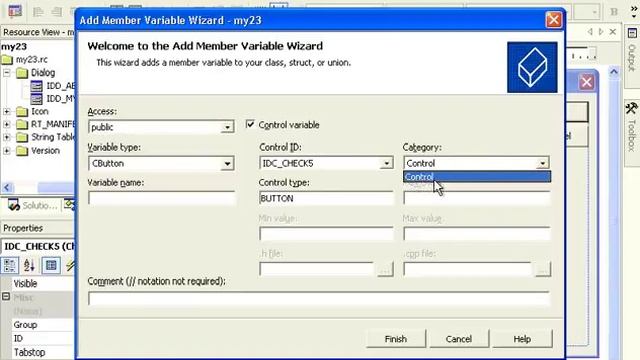Click the align rights toolbar icon
Image resolution: width=640 pixels, height=360 pixels.
pos(56,11)
